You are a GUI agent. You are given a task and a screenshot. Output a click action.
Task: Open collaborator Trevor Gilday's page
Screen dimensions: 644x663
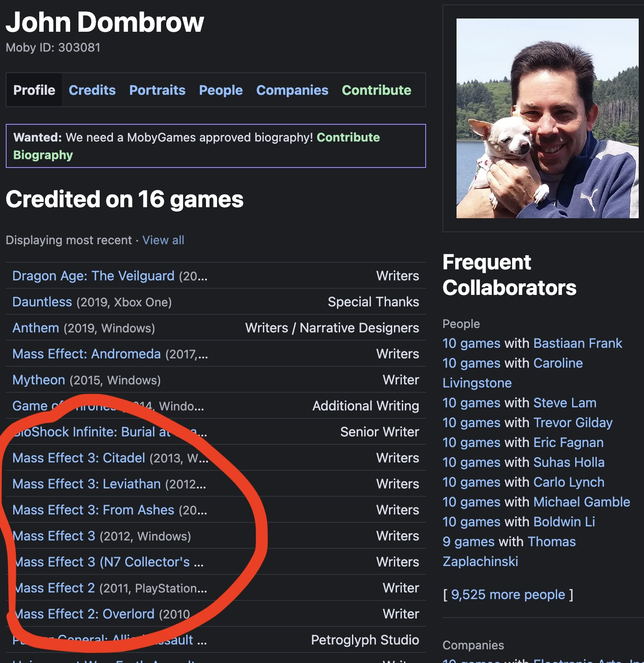[573, 423]
